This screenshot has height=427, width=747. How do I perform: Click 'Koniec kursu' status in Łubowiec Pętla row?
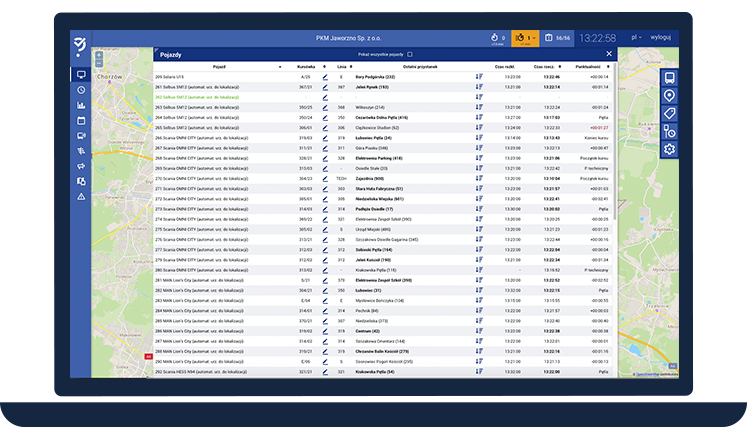(x=596, y=138)
